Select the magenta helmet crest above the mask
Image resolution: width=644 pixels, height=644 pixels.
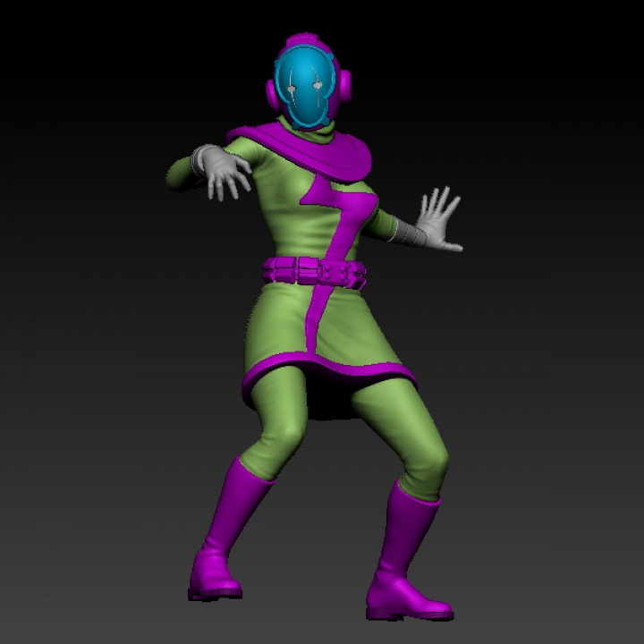[x=300, y=41]
